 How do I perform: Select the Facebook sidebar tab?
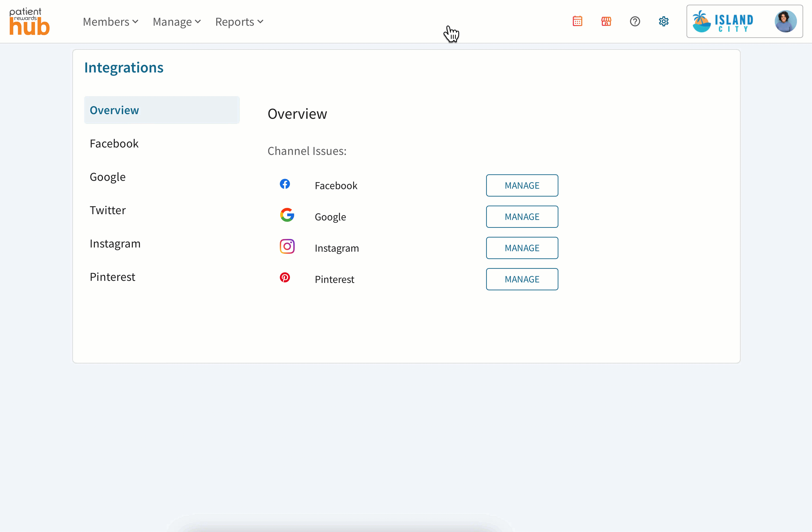[x=162, y=144]
